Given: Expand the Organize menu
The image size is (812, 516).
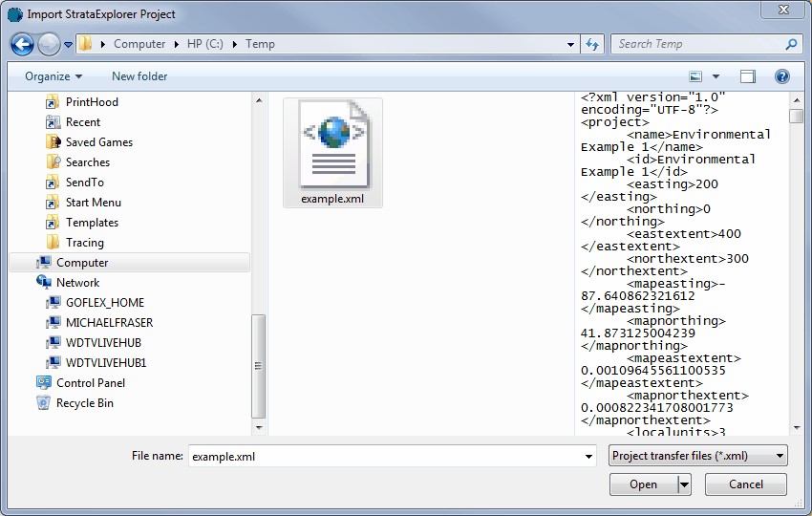Looking at the screenshot, I should pos(53,76).
